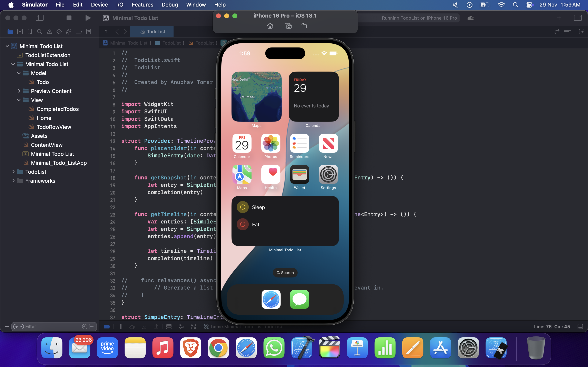Expand the TodoList group
The image size is (588, 367).
pyautogui.click(x=14, y=172)
